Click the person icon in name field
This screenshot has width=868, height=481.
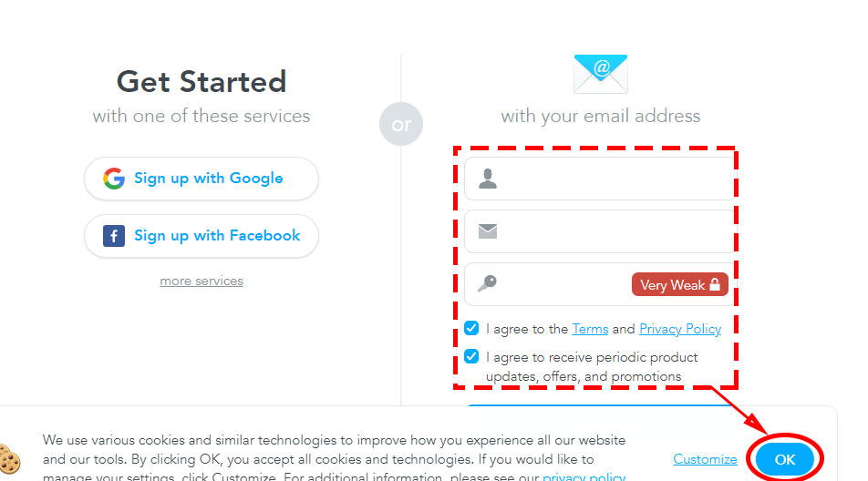488,179
